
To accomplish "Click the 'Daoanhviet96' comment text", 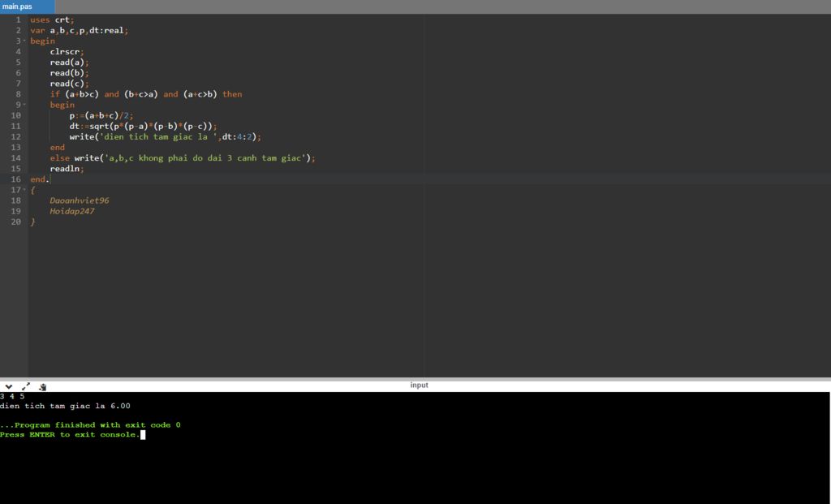I will (80, 200).
